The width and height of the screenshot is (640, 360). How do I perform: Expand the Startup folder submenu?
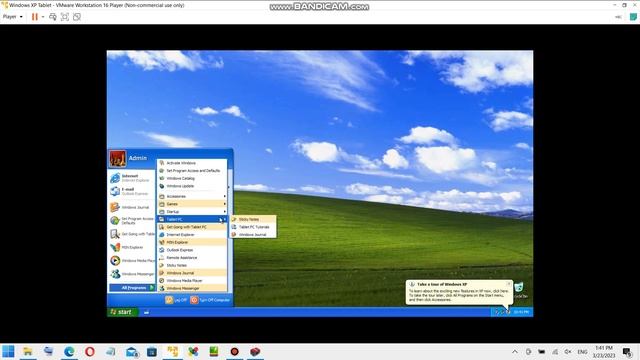tap(192, 212)
